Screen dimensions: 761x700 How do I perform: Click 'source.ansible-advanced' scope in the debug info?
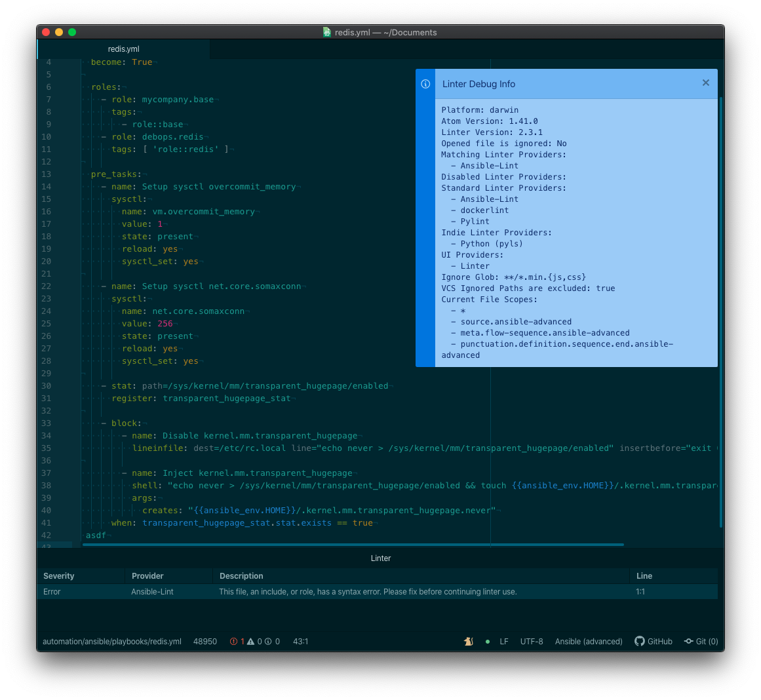coord(516,321)
